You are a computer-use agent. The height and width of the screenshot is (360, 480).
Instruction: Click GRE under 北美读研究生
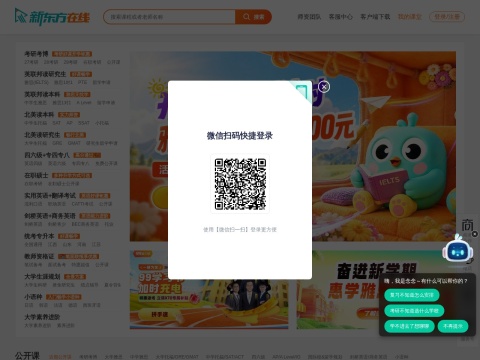57,143
